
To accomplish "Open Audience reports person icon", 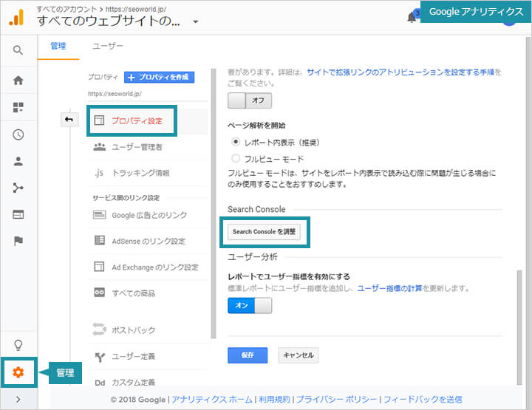I will (18, 161).
